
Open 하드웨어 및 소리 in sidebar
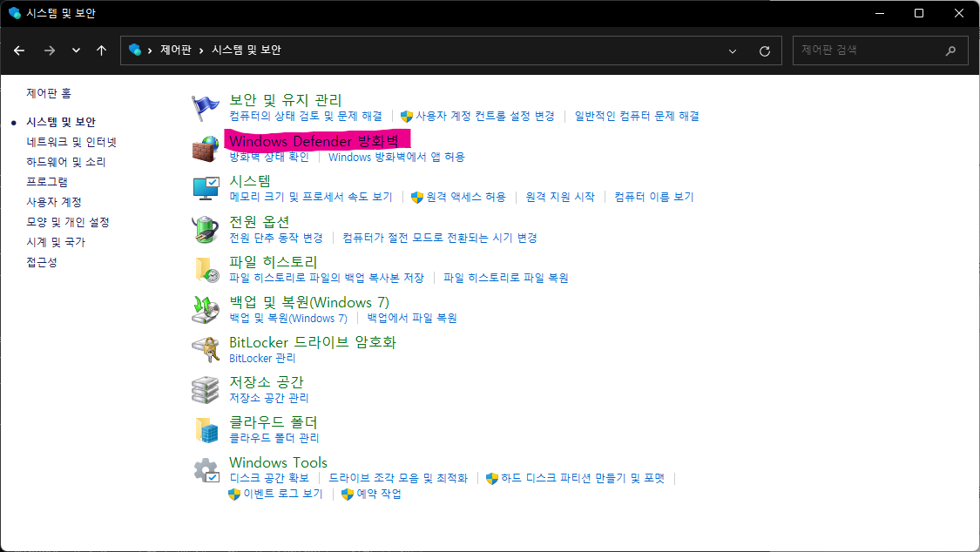pos(65,162)
